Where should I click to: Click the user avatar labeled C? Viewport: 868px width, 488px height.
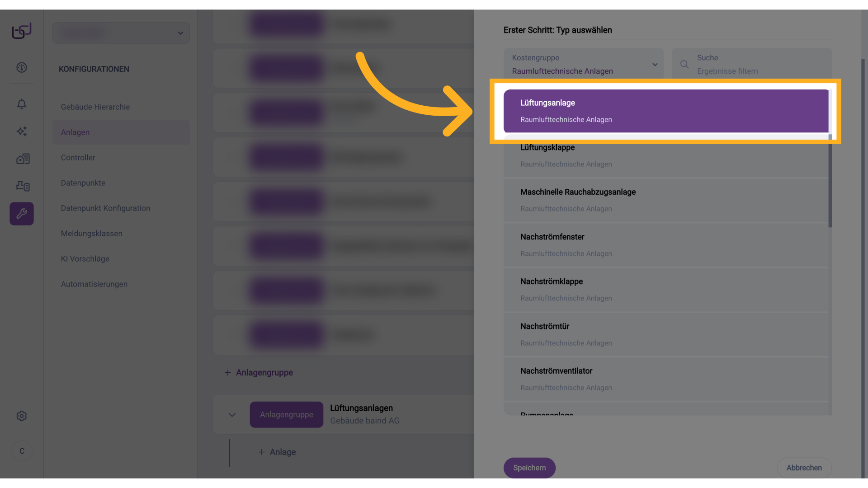click(x=22, y=451)
